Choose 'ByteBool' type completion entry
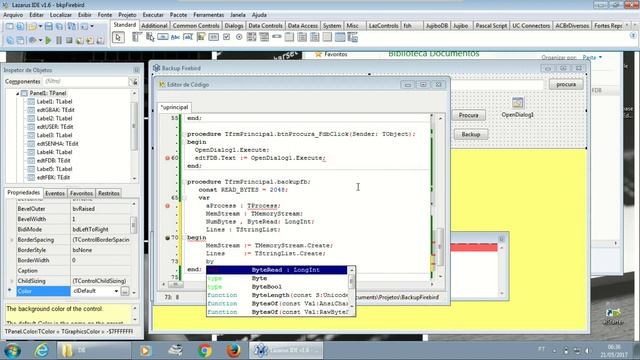The width and height of the screenshot is (640, 360). coord(277,287)
